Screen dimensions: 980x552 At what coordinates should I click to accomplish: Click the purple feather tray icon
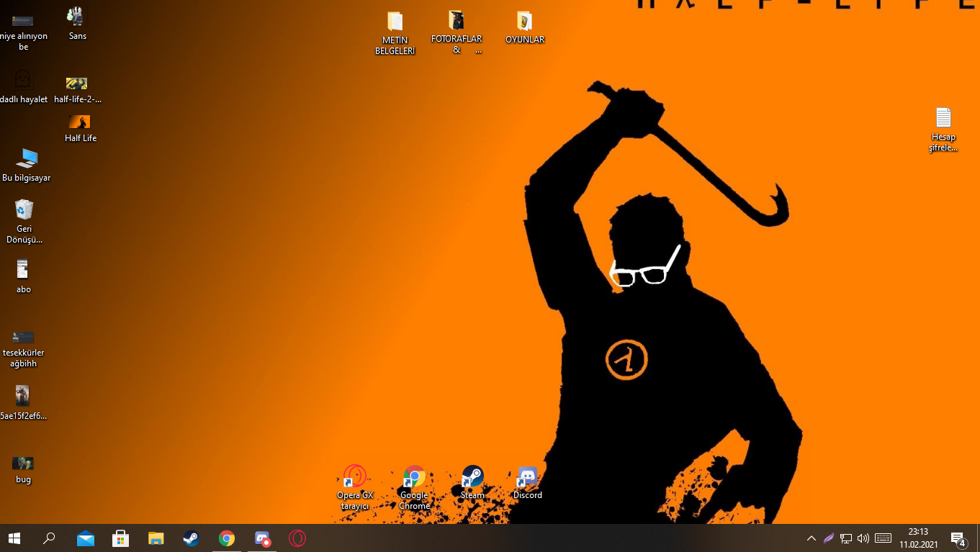(829, 538)
